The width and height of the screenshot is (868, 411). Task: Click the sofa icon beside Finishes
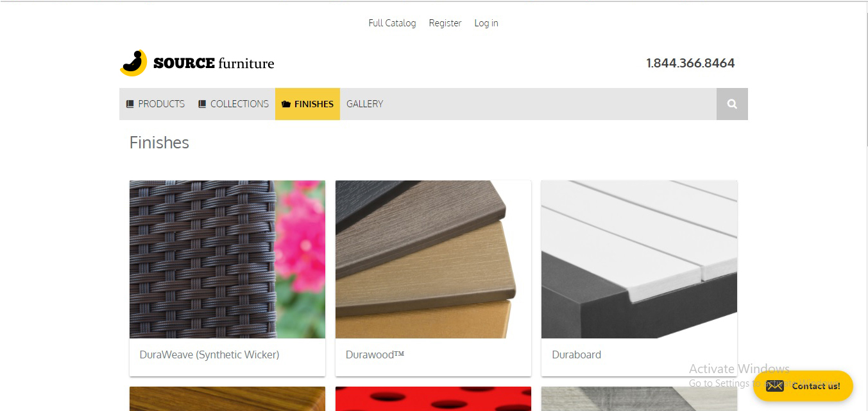[286, 104]
